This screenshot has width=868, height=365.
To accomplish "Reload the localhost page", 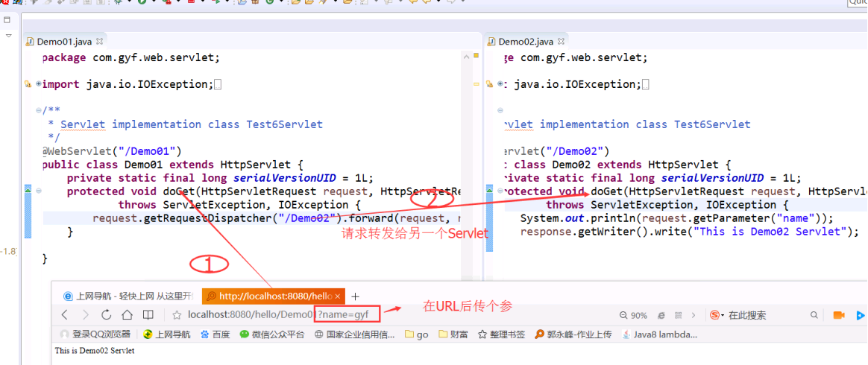I will point(107,315).
